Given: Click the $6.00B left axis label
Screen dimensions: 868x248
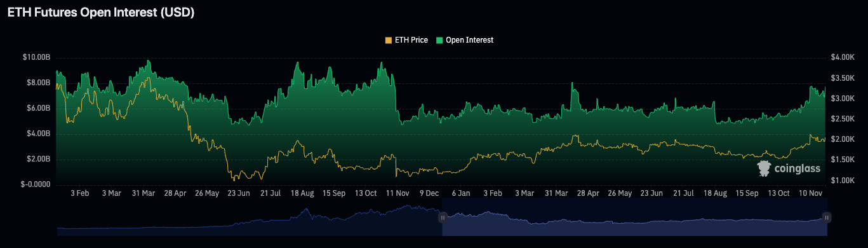Looking at the screenshot, I should tap(38, 108).
